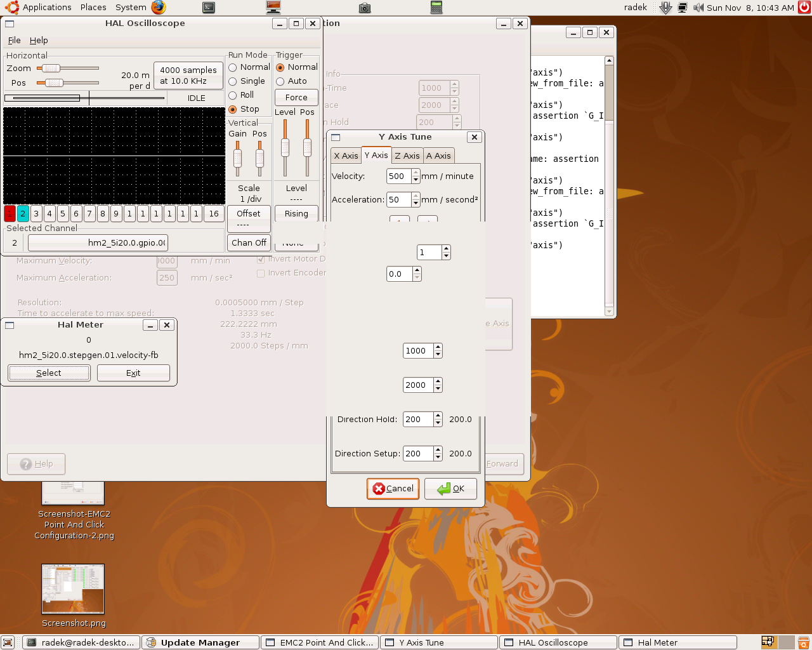812x650 pixels.
Task: Decrease the Acceleration spinner value
Action: (416, 203)
